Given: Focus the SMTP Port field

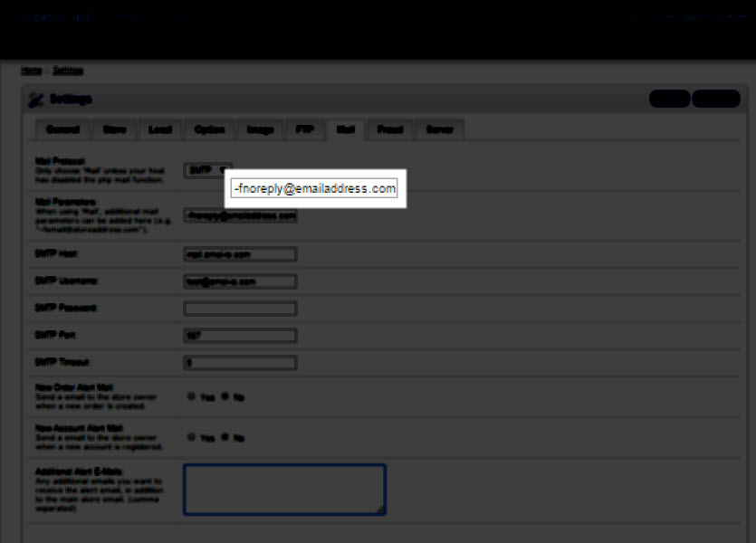Looking at the screenshot, I should pyautogui.click(x=240, y=336).
